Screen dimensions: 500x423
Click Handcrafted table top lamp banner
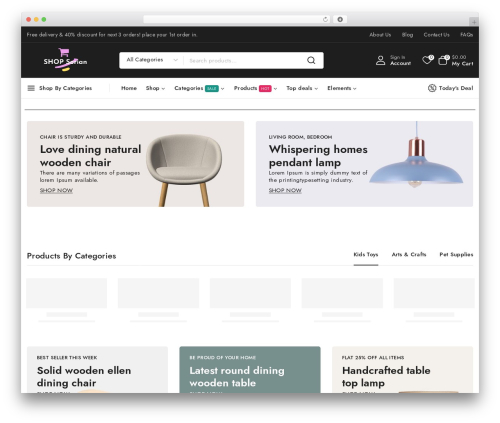[402, 369]
